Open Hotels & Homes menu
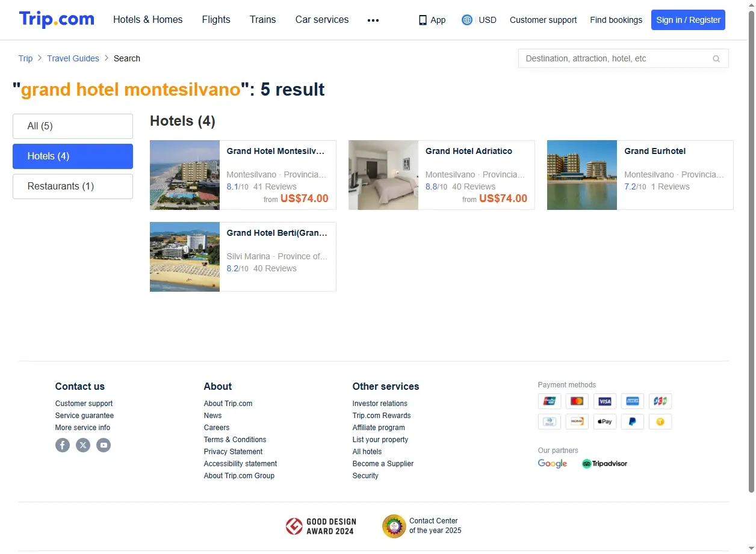Viewport: 756px width, 554px height. click(148, 20)
